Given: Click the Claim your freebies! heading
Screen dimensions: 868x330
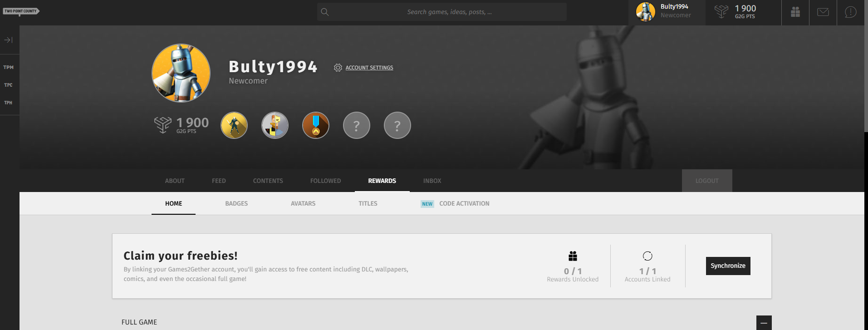Looking at the screenshot, I should [x=181, y=256].
